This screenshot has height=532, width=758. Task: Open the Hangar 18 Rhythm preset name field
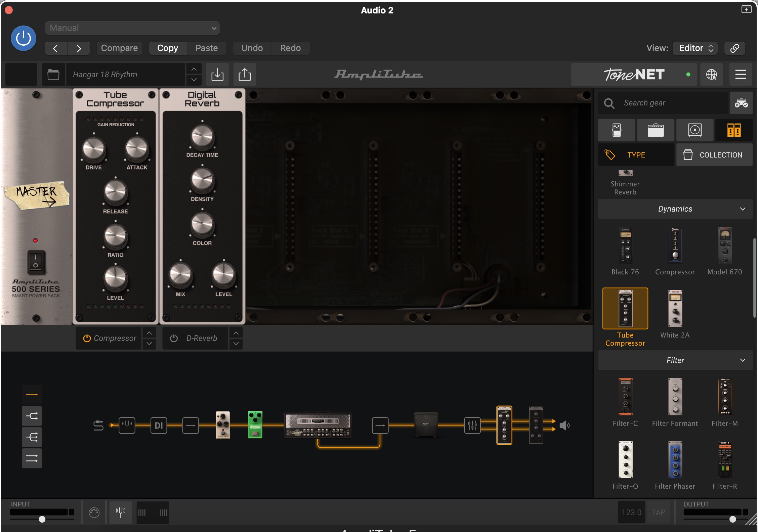(126, 75)
